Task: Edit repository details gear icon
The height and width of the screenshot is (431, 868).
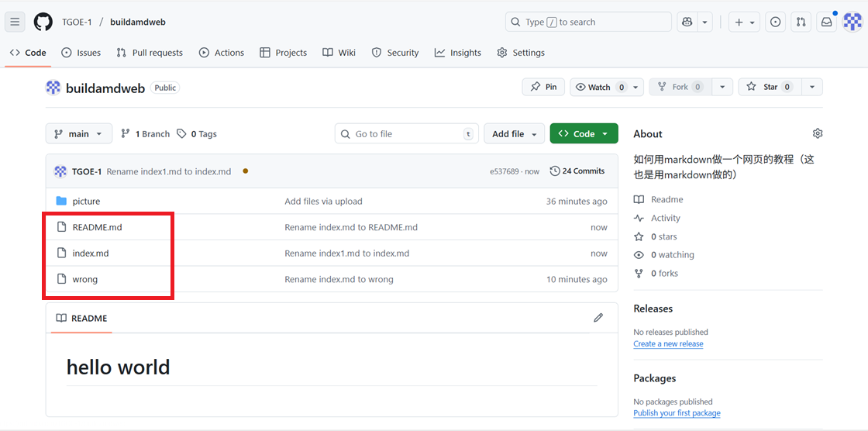Action: [817, 133]
